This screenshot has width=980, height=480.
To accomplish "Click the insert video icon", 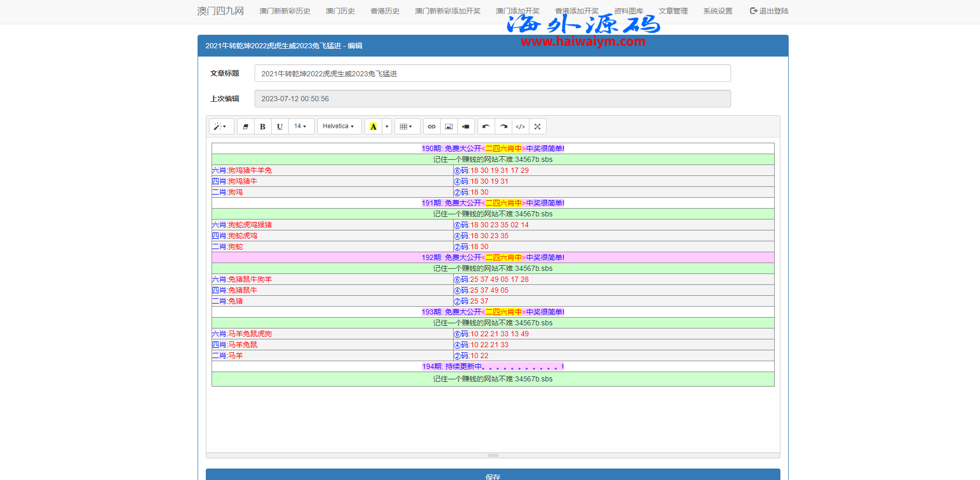I will coord(466,127).
